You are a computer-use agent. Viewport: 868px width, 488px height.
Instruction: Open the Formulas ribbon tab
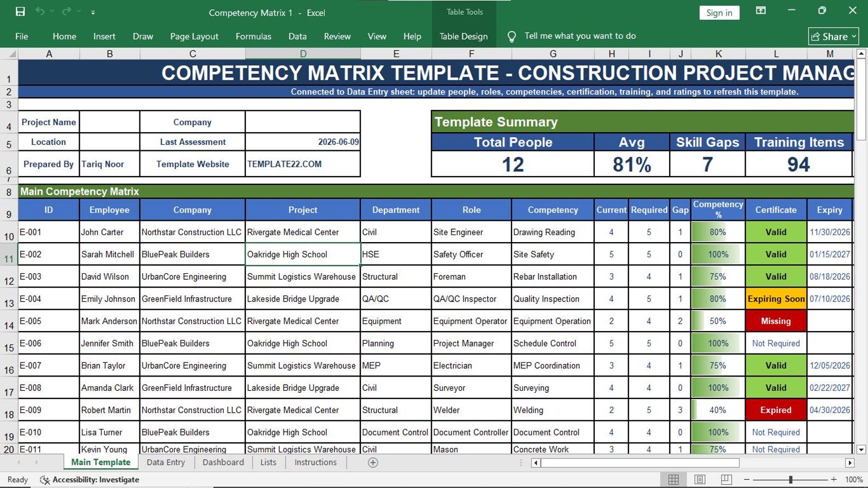pyautogui.click(x=253, y=36)
